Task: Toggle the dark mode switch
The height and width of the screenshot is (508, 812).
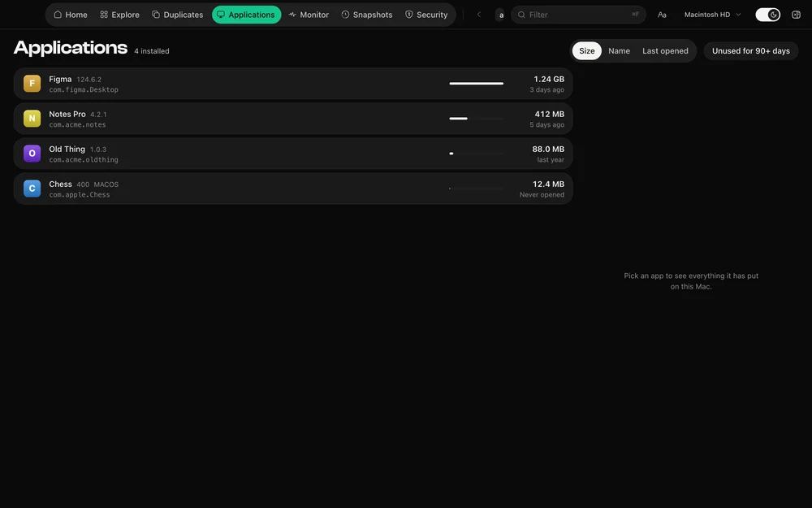Action: click(x=767, y=15)
